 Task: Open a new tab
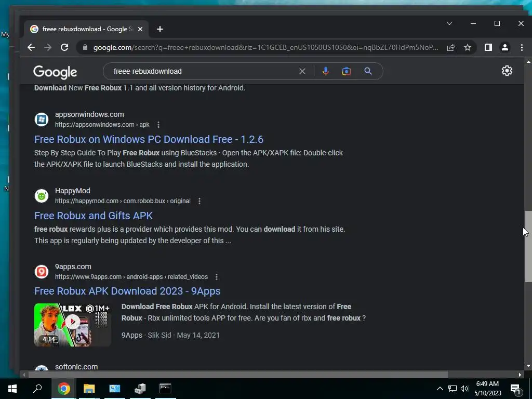coord(160,29)
